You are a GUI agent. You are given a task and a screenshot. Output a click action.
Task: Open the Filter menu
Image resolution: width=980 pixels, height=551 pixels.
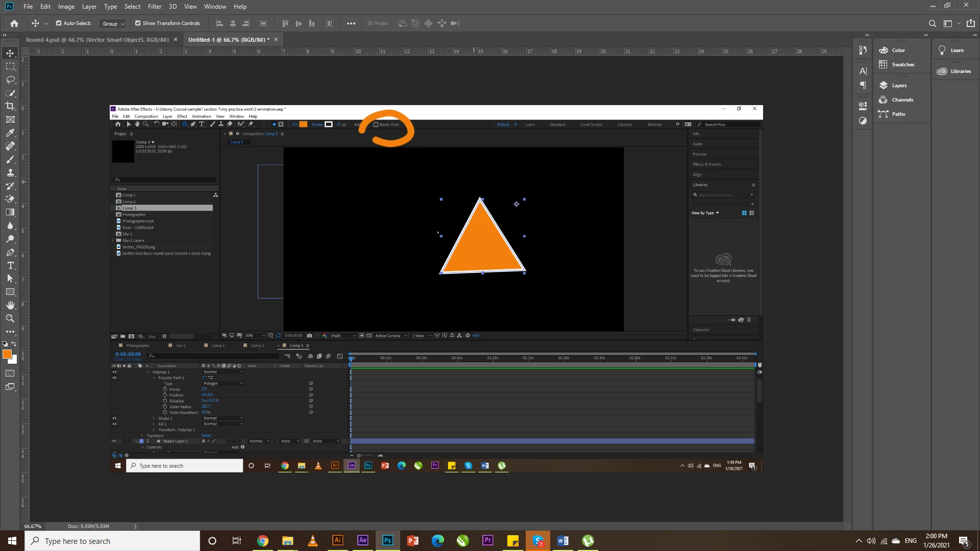coord(154,7)
